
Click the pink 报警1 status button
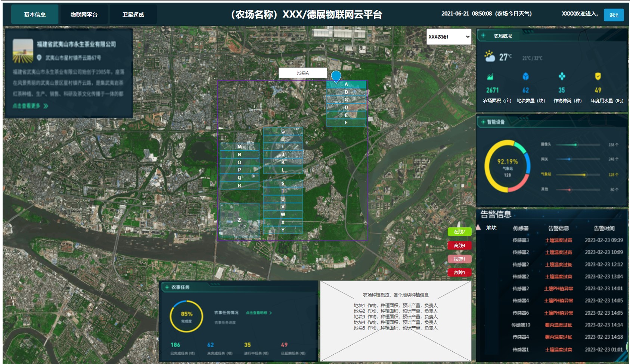pyautogui.click(x=459, y=259)
